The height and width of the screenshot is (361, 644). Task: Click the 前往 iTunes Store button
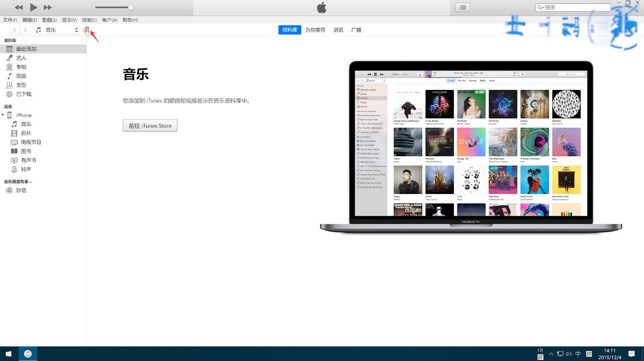click(x=150, y=125)
